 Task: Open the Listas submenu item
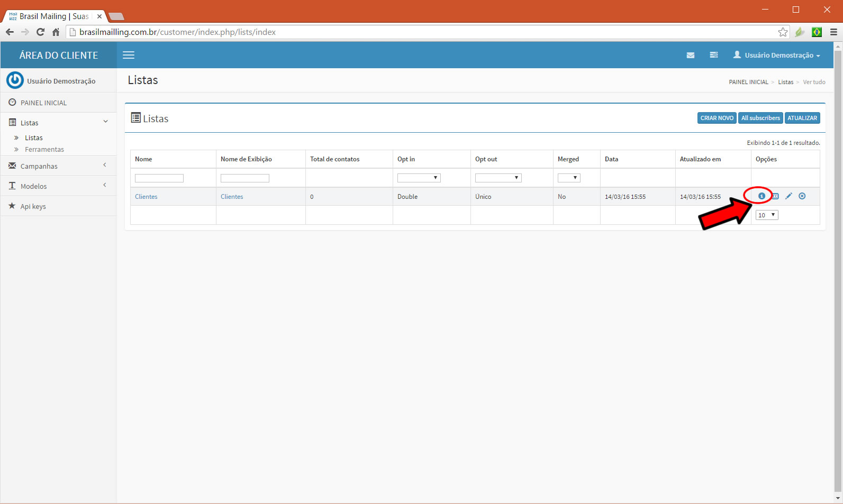click(34, 138)
